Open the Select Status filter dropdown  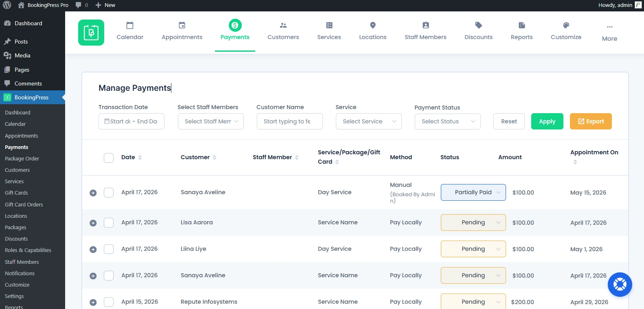(448, 121)
